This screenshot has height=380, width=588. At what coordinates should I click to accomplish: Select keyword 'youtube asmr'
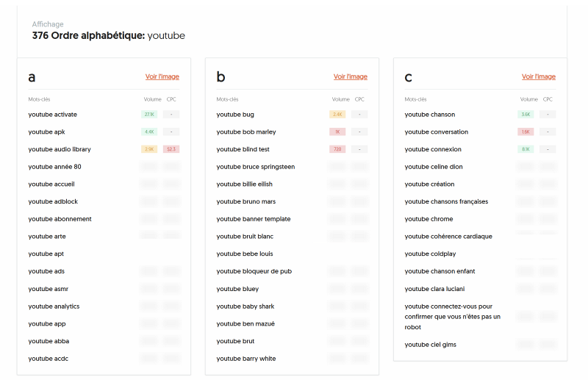coord(49,289)
